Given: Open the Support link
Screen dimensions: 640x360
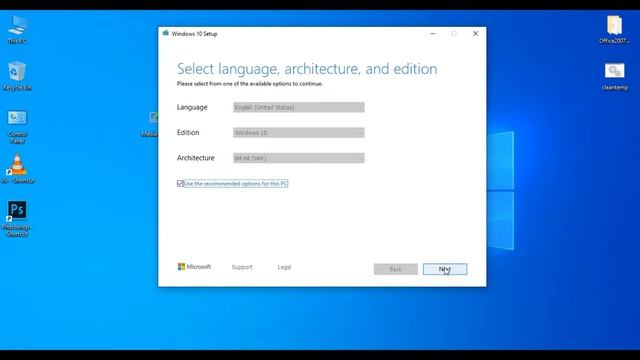Looking at the screenshot, I should pyautogui.click(x=242, y=267).
